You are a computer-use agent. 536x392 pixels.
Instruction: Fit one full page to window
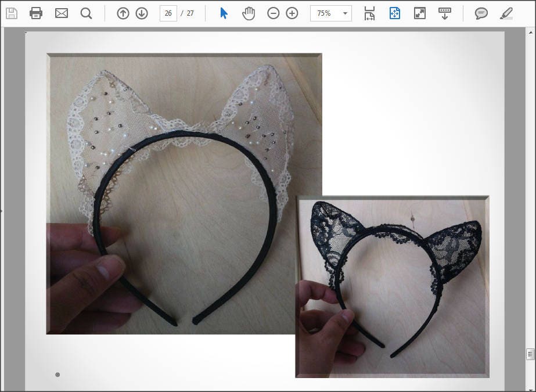394,13
